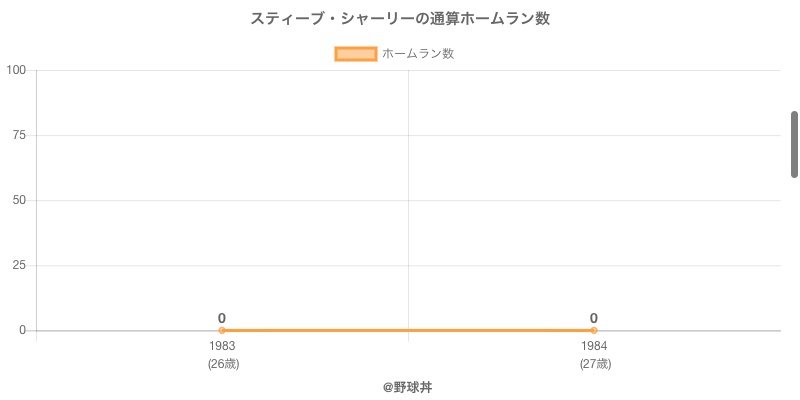Click the (27歳) age label
The height and width of the screenshot is (400, 800).
click(x=595, y=364)
